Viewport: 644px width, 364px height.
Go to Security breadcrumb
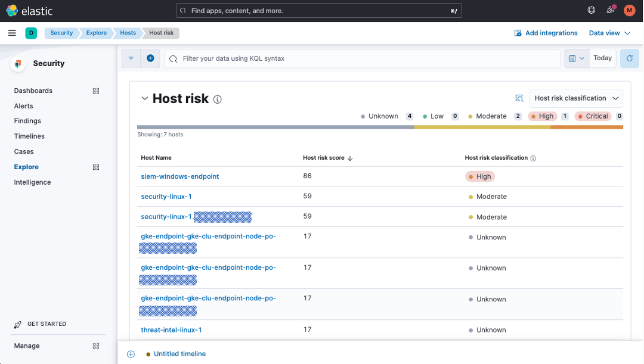pos(61,33)
